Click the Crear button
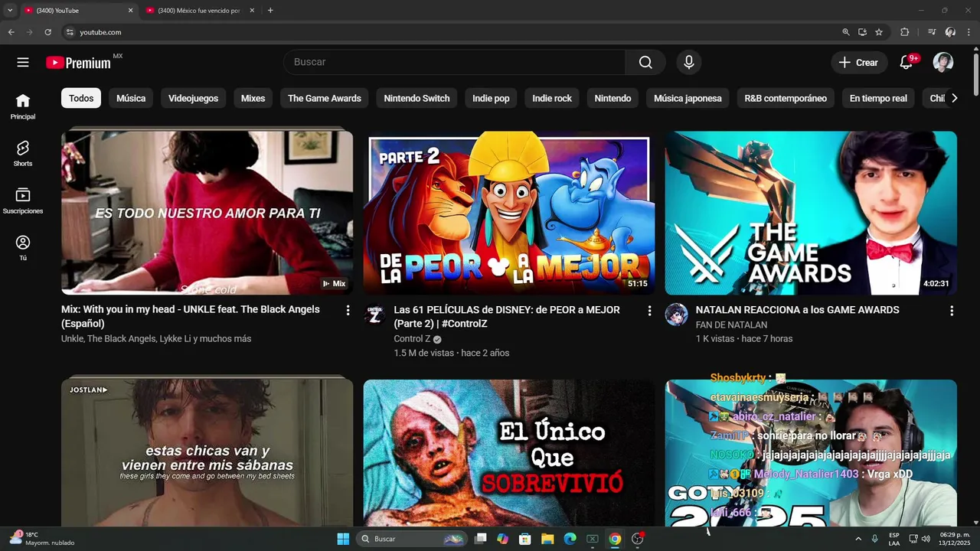 point(859,63)
